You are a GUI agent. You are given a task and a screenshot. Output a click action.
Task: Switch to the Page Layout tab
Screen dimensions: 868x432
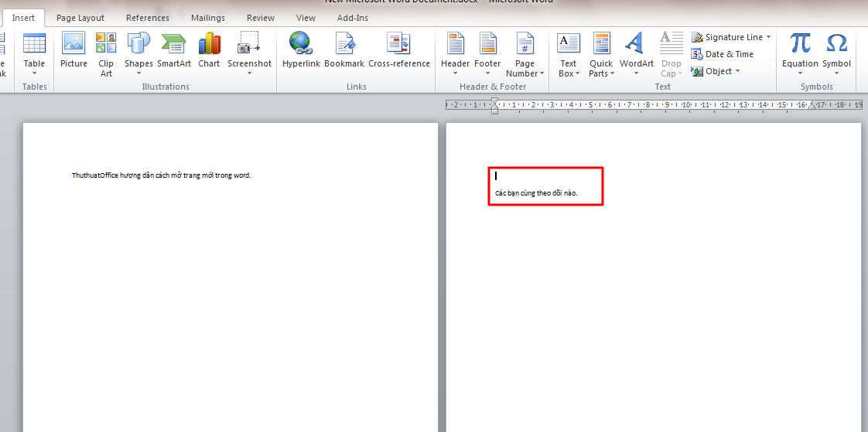pyautogui.click(x=80, y=18)
